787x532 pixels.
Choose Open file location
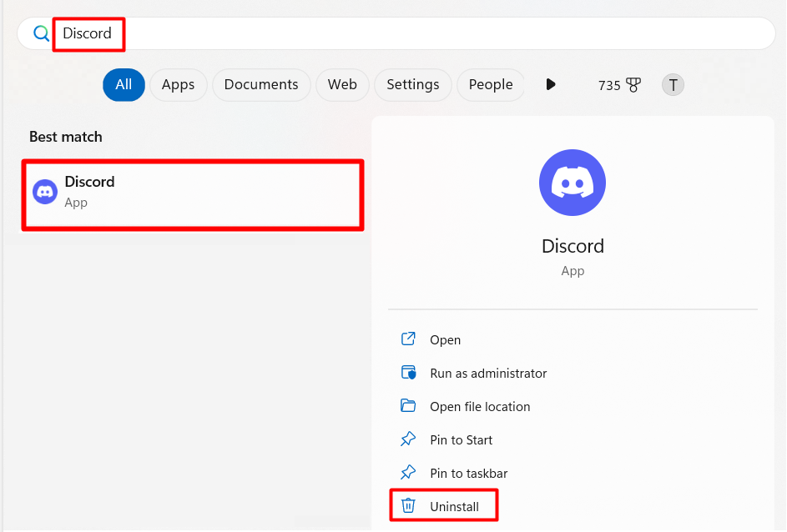(x=480, y=407)
